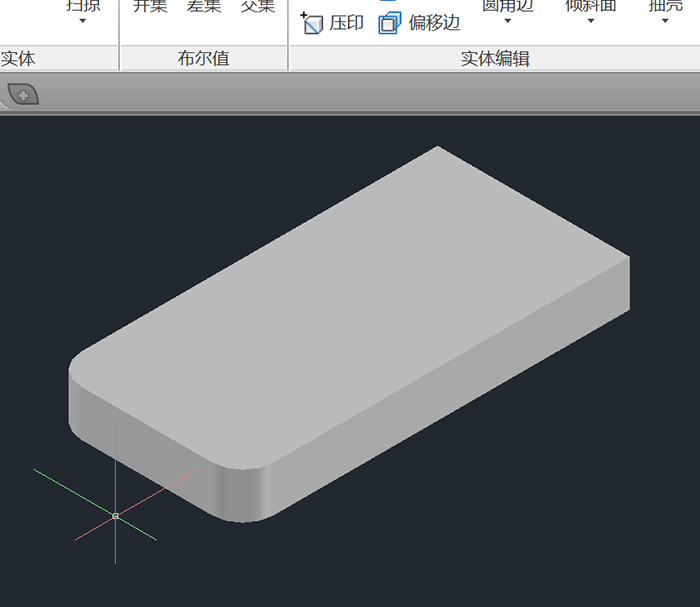
Task: Open the 布尔值 panel title
Action: tap(204, 58)
